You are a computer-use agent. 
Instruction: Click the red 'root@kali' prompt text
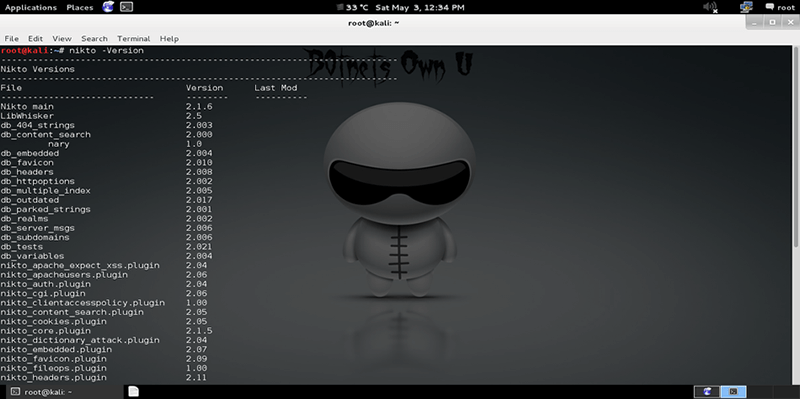[24, 51]
